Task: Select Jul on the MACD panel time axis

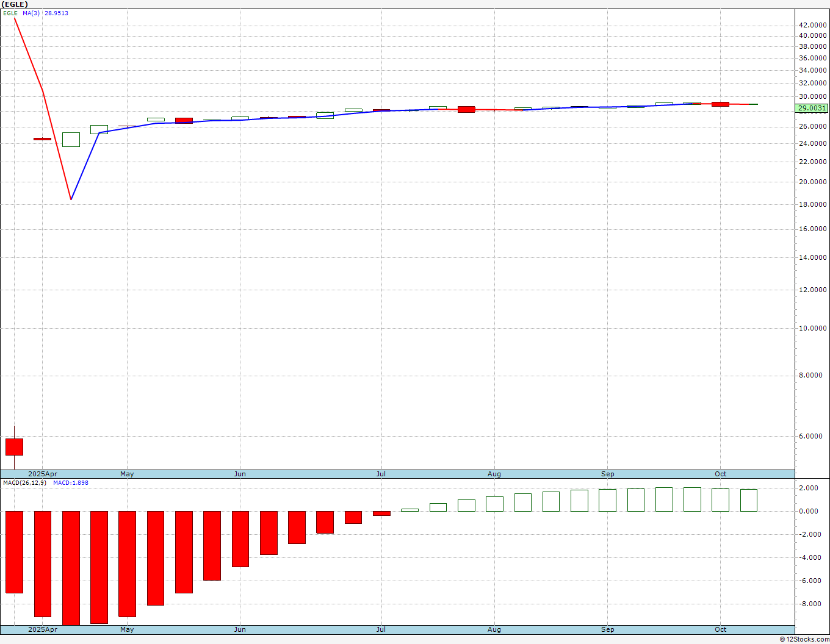Action: click(381, 629)
